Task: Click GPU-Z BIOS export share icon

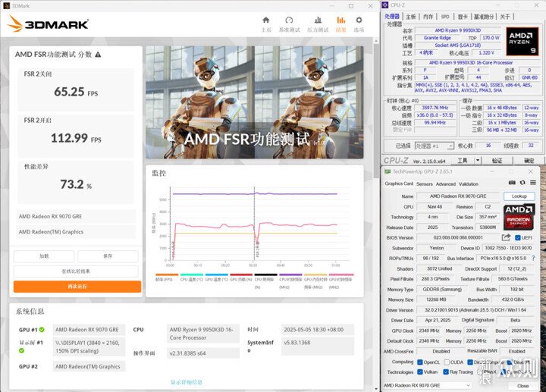Action: pyautogui.click(x=506, y=237)
